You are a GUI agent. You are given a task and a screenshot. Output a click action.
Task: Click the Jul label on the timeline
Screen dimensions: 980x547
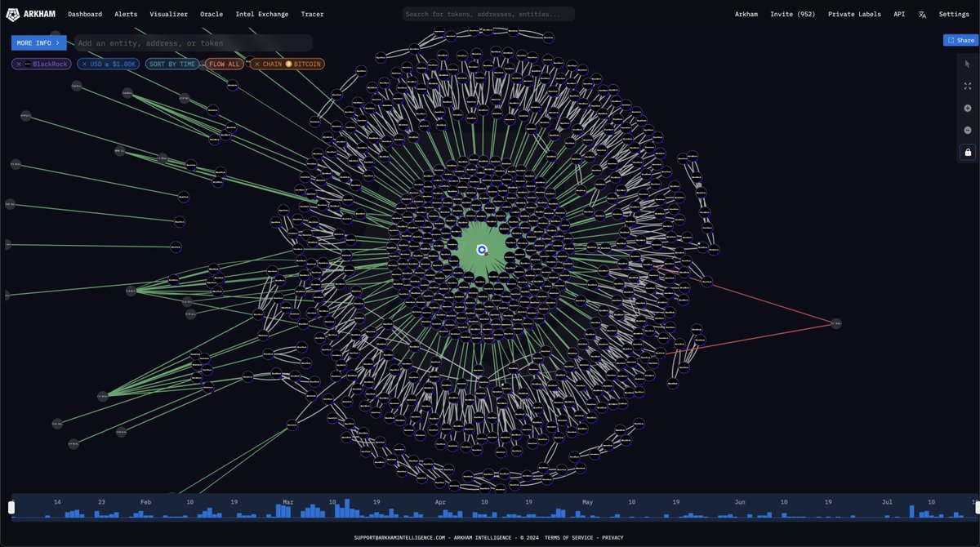pyautogui.click(x=887, y=502)
